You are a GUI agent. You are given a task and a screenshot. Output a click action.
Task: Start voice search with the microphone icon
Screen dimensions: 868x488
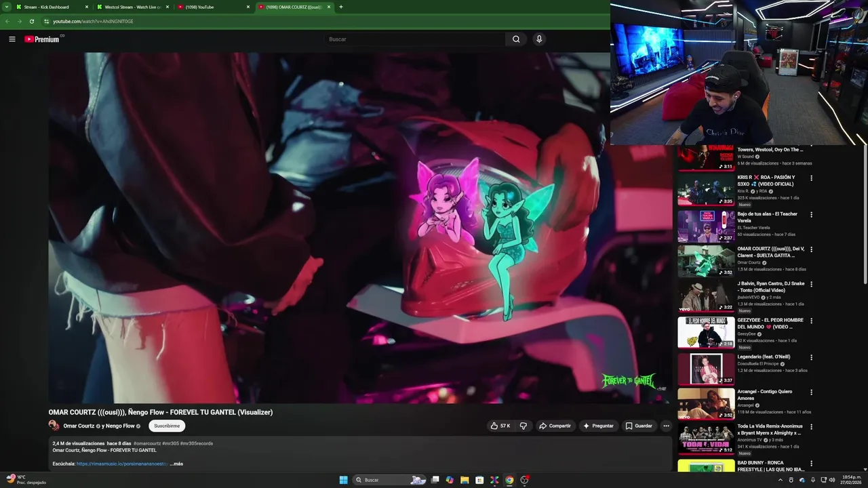[x=539, y=39]
